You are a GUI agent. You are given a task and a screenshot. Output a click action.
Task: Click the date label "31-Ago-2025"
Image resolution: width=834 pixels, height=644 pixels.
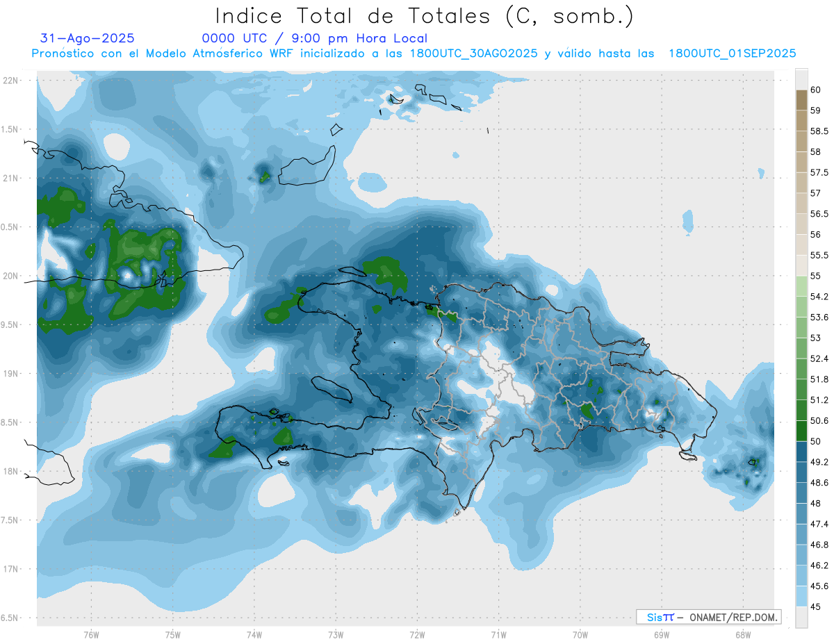pos(88,38)
